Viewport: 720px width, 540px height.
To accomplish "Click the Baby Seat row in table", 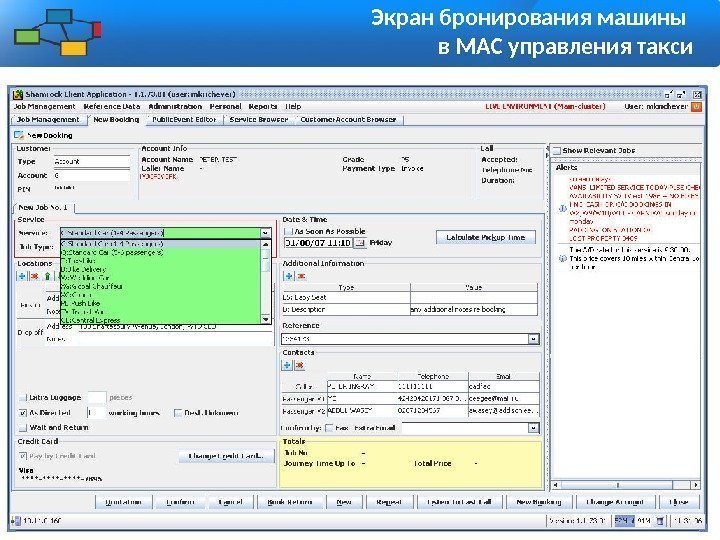I will pos(410,298).
